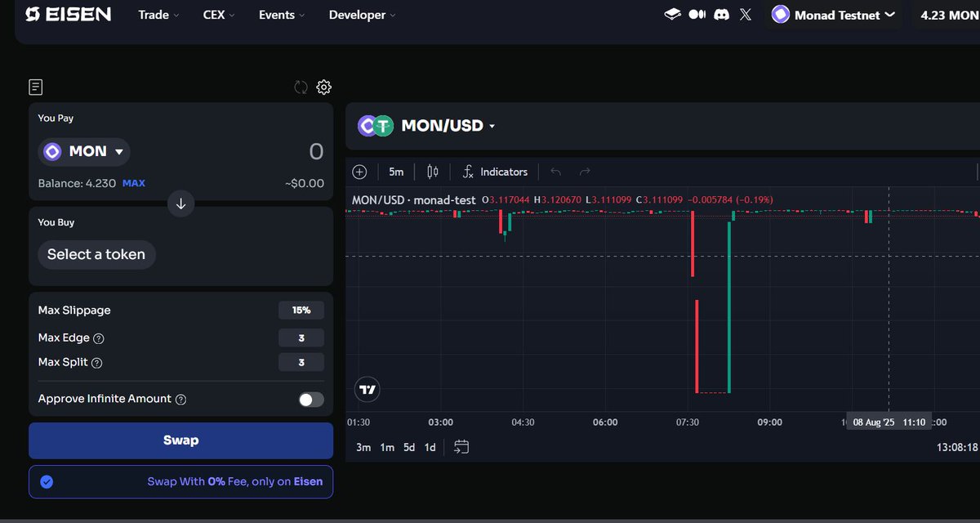Click the −0.005784 (−0.19%) change text
This screenshot has height=523, width=980.
point(730,199)
